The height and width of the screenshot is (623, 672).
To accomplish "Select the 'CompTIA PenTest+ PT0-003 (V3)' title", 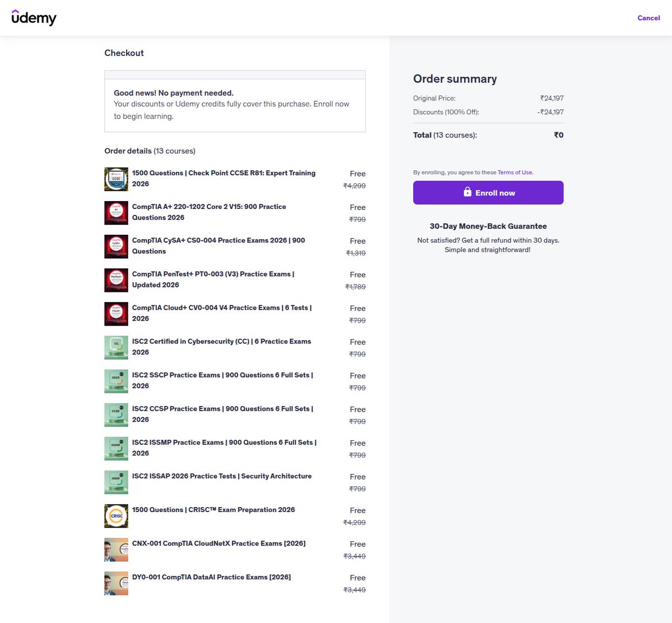I will pos(213,279).
